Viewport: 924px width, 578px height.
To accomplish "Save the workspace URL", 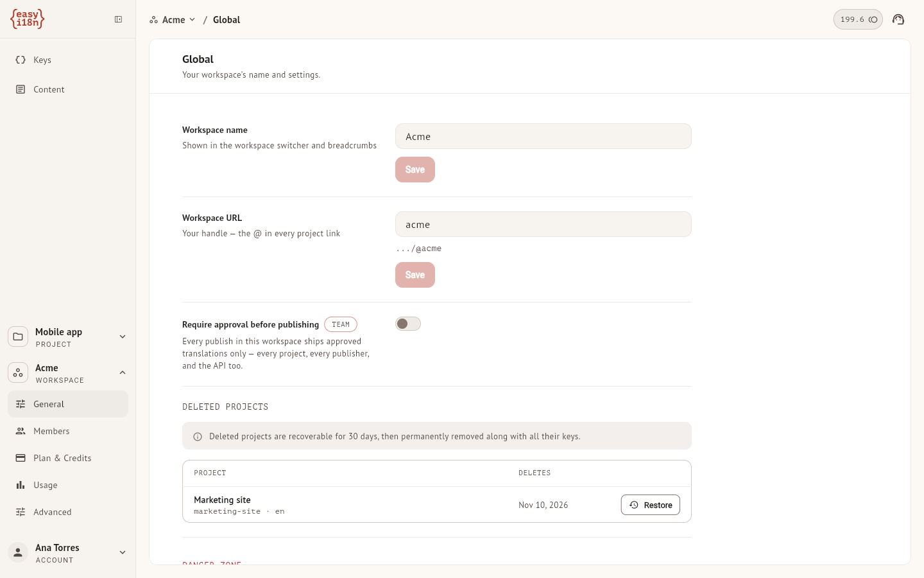I will point(415,275).
